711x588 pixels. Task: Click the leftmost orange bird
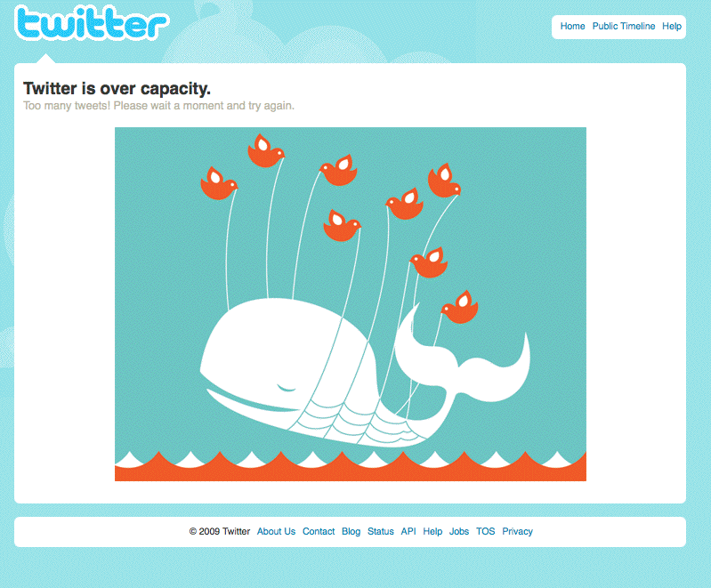coord(219,183)
